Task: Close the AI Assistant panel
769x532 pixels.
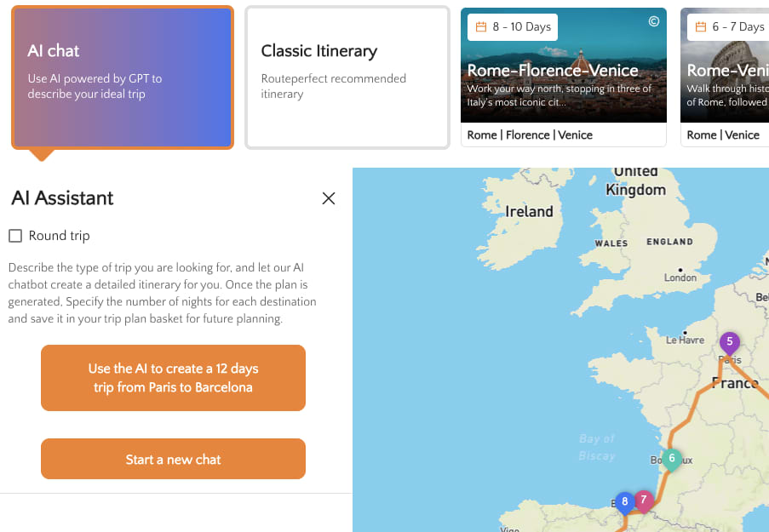Action: [x=329, y=198]
